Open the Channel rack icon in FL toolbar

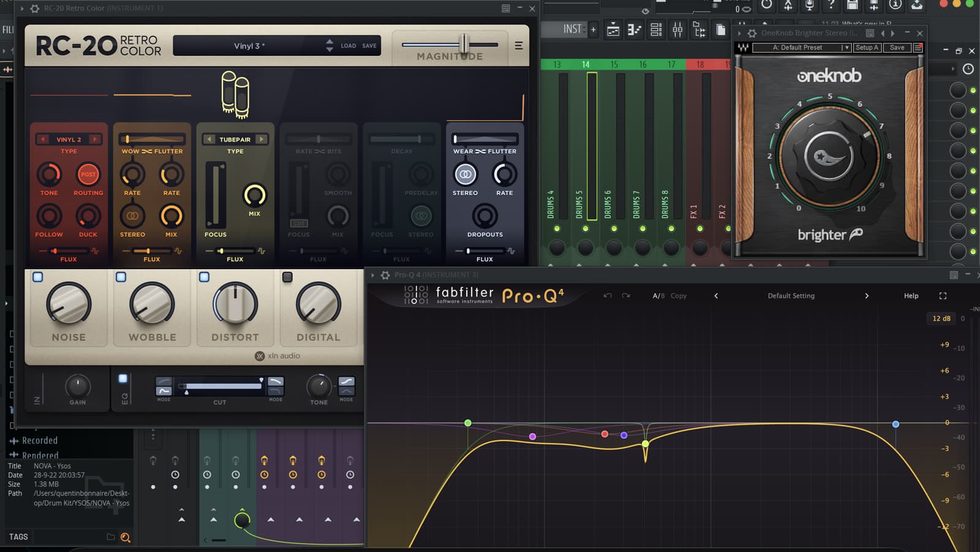coord(656,29)
